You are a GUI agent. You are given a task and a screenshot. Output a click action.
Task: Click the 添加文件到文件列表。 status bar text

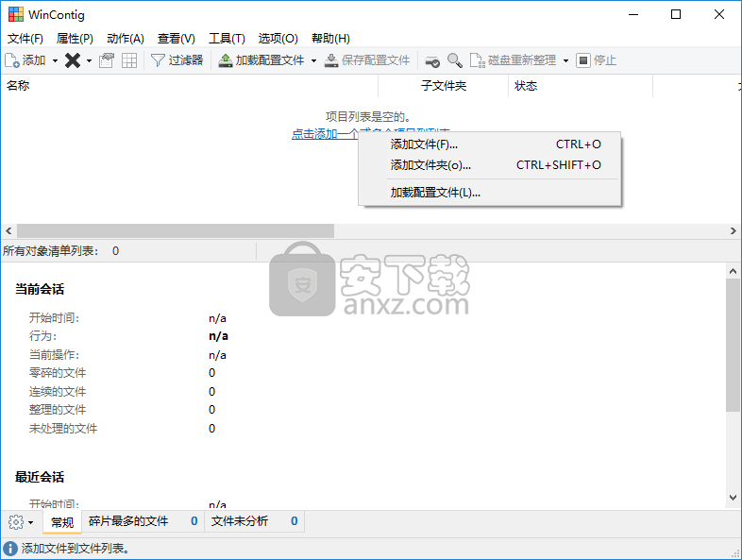pos(76,549)
